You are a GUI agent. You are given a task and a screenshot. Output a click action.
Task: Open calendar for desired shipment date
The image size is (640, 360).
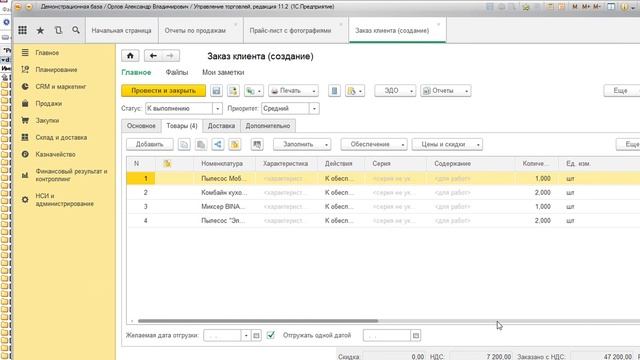point(256,336)
